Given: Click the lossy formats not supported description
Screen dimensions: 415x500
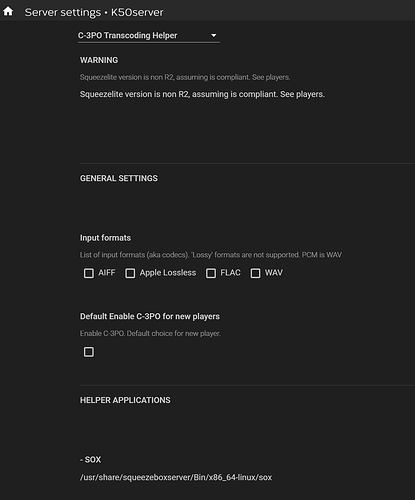Looking at the screenshot, I should (211, 255).
